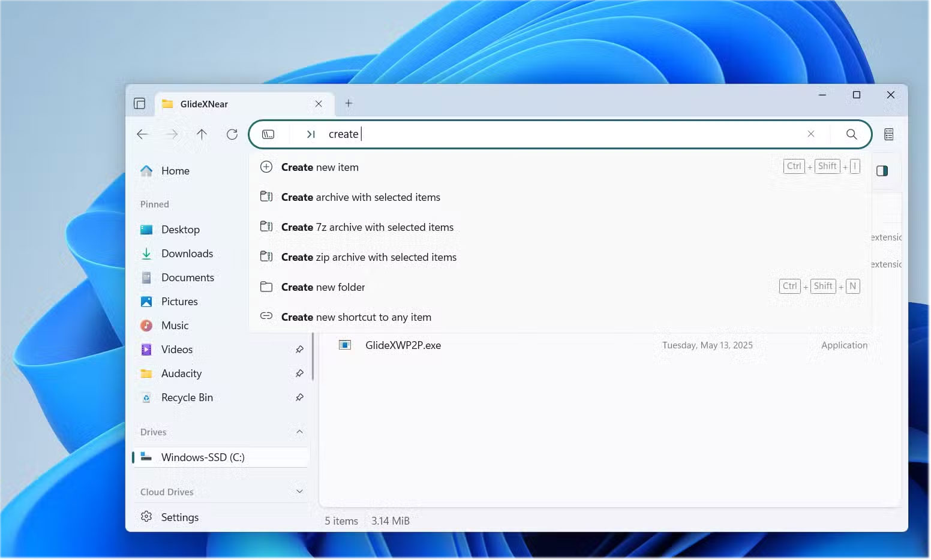Screen dimensions: 931x560
Task: Choose Create zip archive with selected items
Action: (368, 257)
